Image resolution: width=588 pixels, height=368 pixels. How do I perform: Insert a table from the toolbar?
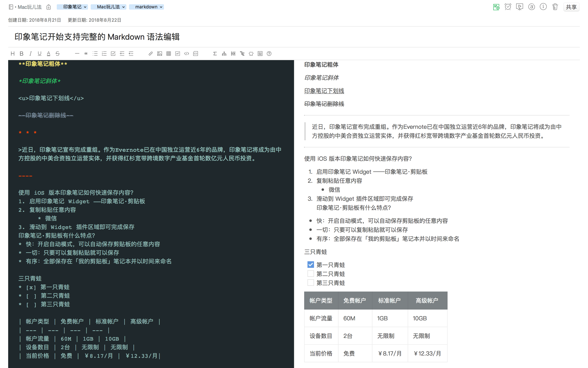(169, 54)
